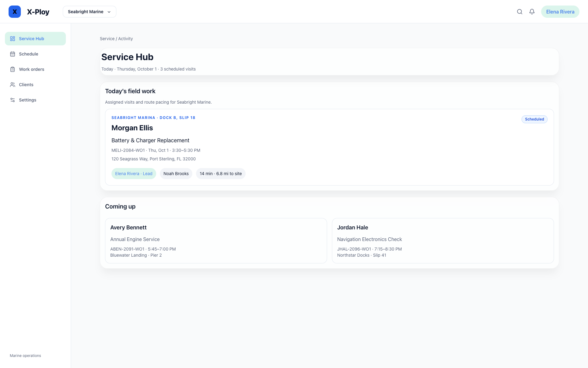Click ABEN-2091-WO1 · 5:45–7:00 PM line

click(x=143, y=249)
